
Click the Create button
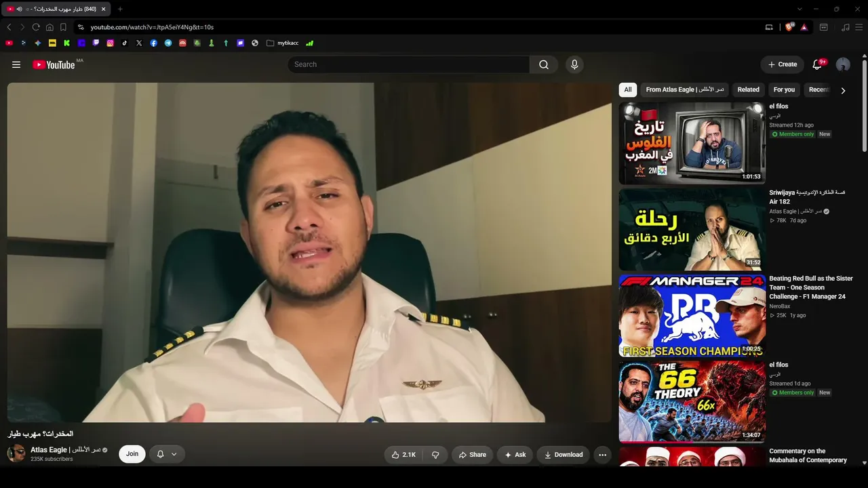pyautogui.click(x=783, y=64)
